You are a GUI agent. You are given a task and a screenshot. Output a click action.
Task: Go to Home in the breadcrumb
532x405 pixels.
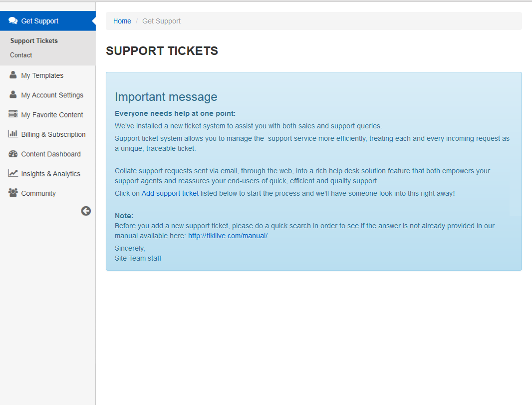122,21
